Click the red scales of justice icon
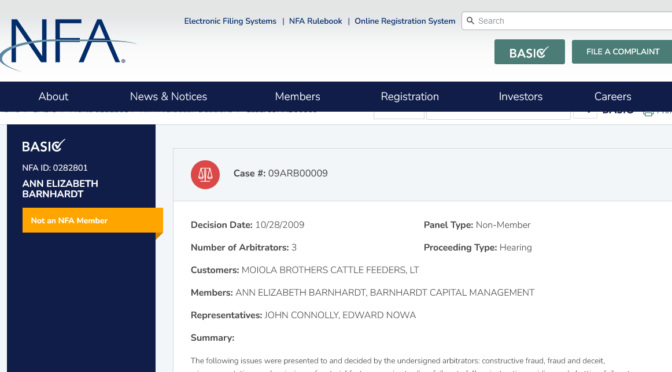The width and height of the screenshot is (672, 372). 205,174
